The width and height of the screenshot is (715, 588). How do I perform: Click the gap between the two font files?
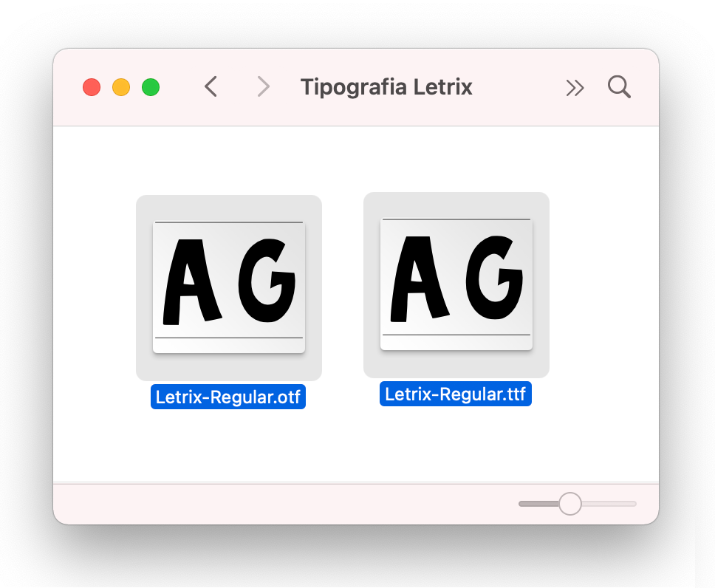343,295
